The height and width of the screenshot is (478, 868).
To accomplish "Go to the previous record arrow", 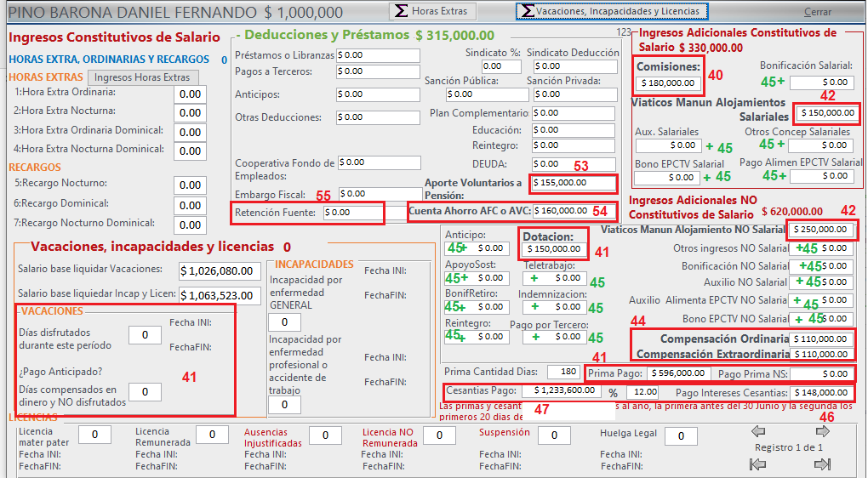I will point(757,431).
